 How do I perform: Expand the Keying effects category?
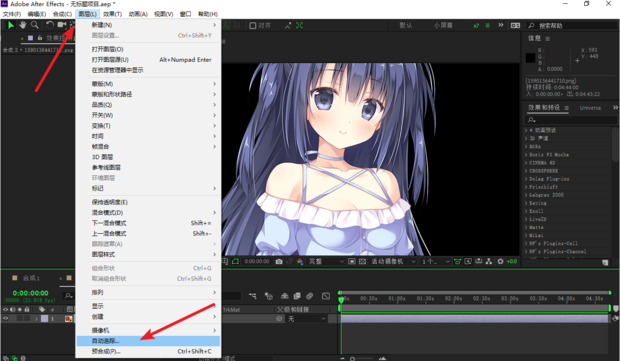click(x=526, y=203)
